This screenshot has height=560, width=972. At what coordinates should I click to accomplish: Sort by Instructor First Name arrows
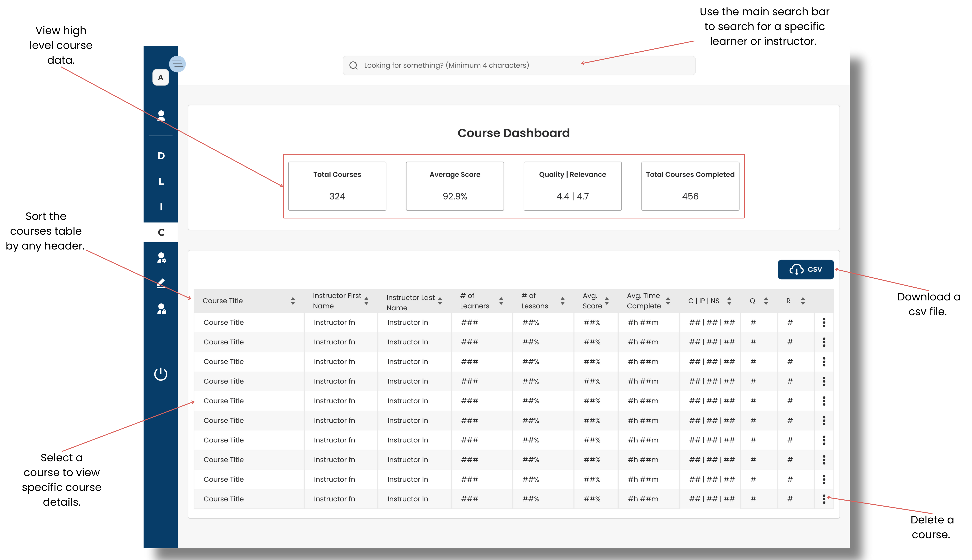point(366,301)
